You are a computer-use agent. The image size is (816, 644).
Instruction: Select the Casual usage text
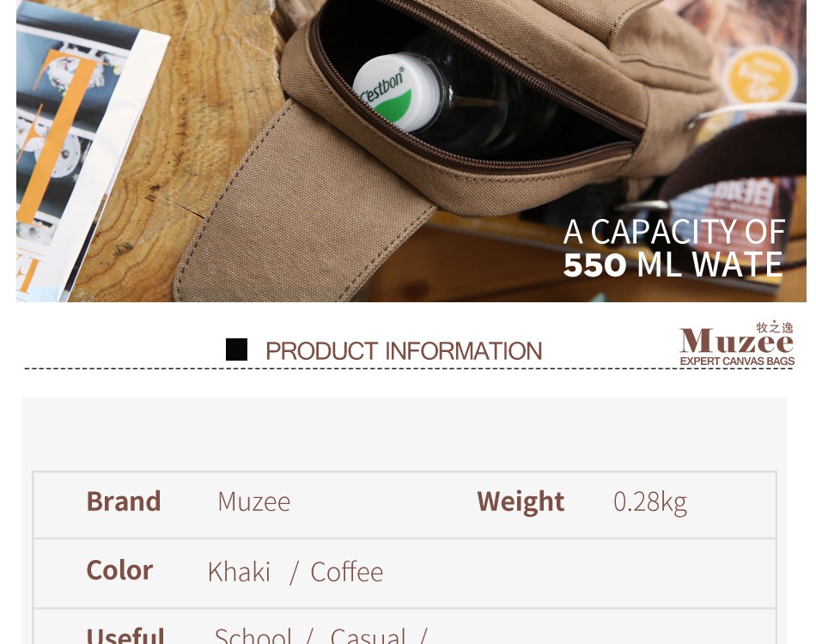click(368, 635)
